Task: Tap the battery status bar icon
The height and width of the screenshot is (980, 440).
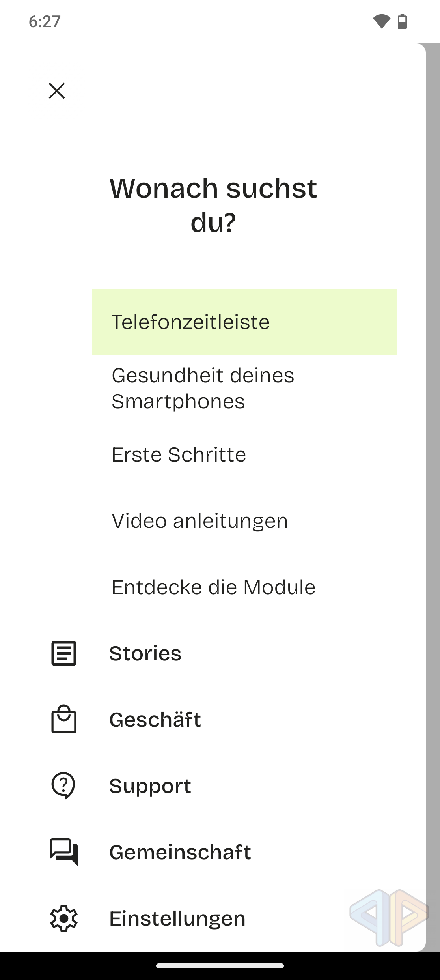Action: point(402,21)
